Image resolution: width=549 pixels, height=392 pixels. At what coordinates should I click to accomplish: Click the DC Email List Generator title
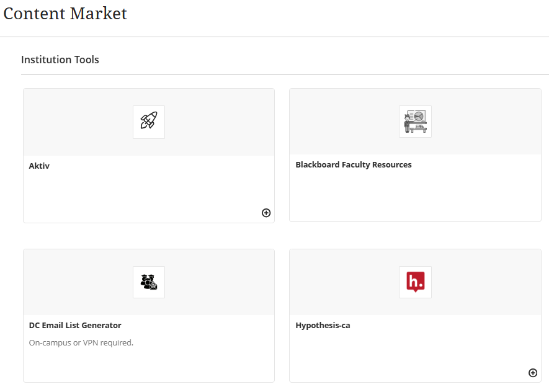[73, 325]
